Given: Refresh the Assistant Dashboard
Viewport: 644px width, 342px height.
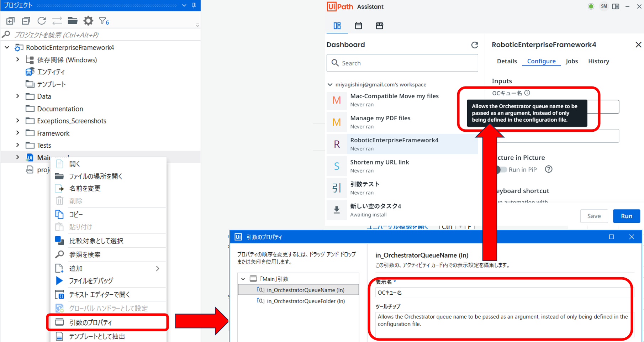Looking at the screenshot, I should coord(475,45).
